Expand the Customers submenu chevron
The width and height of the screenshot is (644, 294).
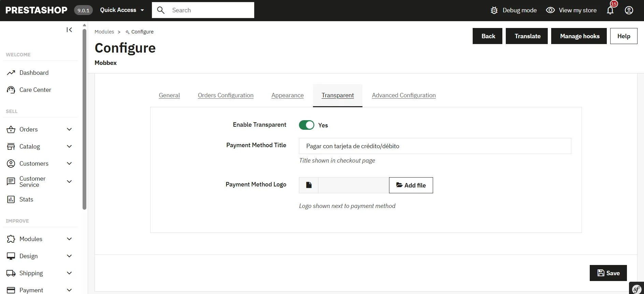click(x=69, y=164)
